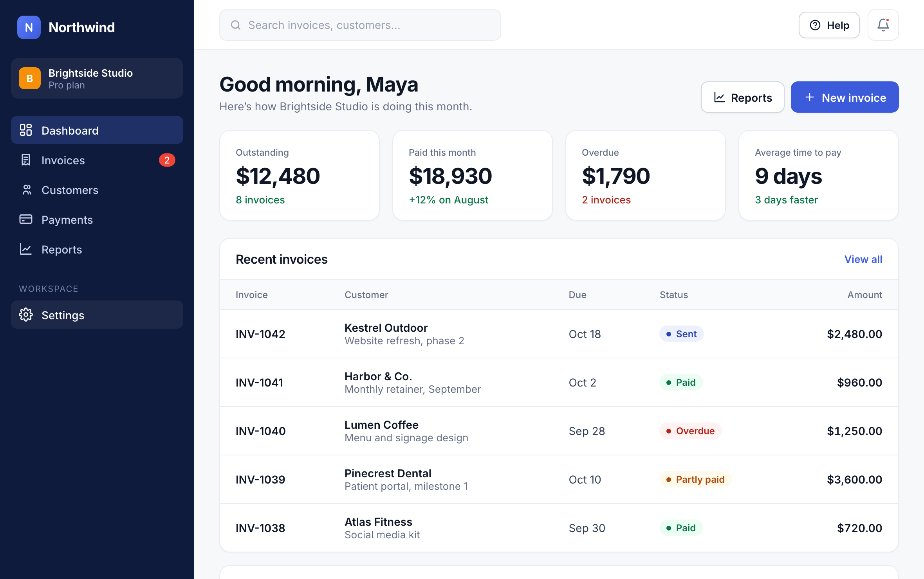Click the $3,600.00 amount cell
Image resolution: width=924 pixels, height=579 pixels.
click(855, 479)
